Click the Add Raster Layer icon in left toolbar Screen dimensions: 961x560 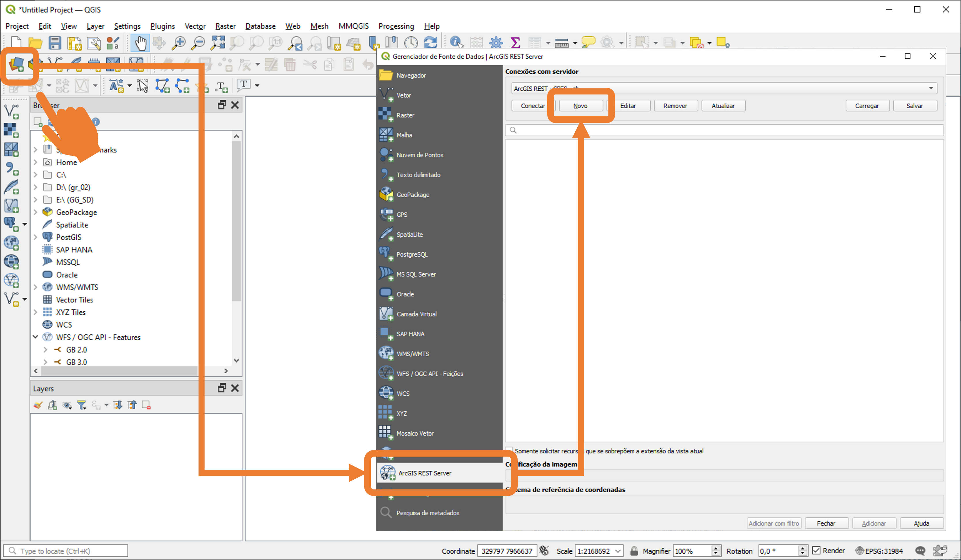[12, 130]
